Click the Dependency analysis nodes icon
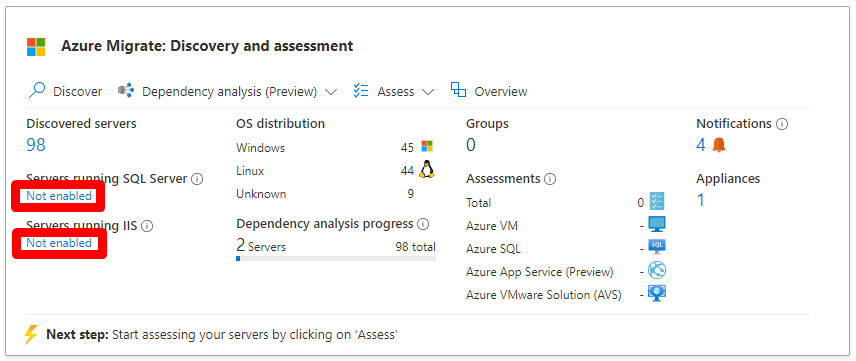This screenshot has width=856, height=361. pos(126,91)
